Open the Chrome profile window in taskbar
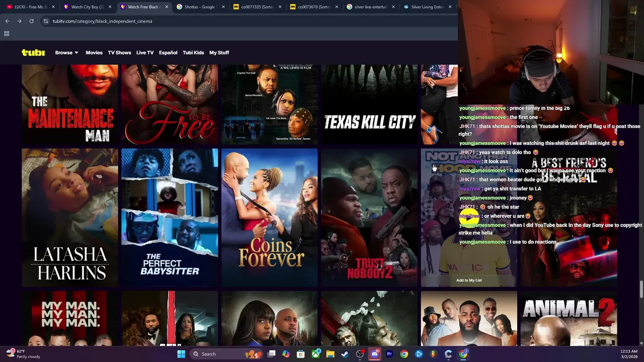 463,354
